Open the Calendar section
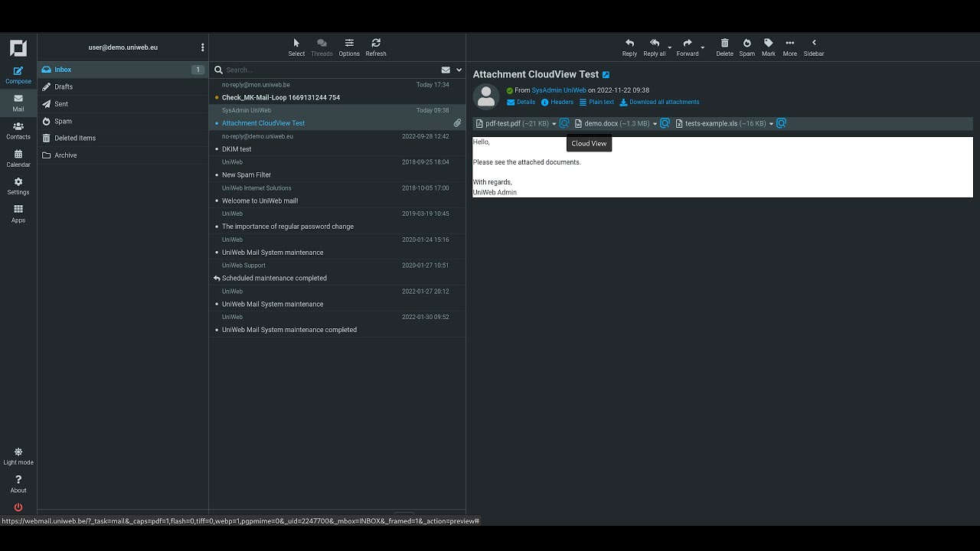Viewport: 980px width, 551px height. tap(18, 158)
